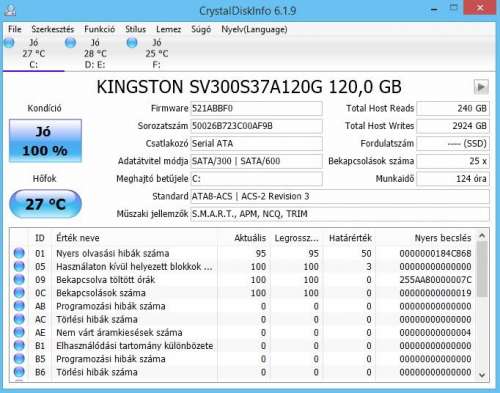This screenshot has width=500, height=393.
Task: Click the blue orb of drive F:
Action: click(x=132, y=43)
